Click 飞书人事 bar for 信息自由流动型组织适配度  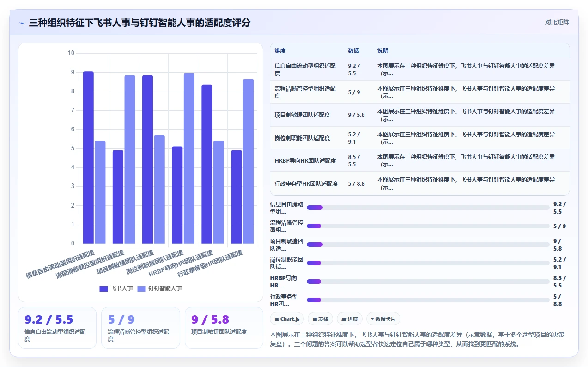tap(88, 158)
